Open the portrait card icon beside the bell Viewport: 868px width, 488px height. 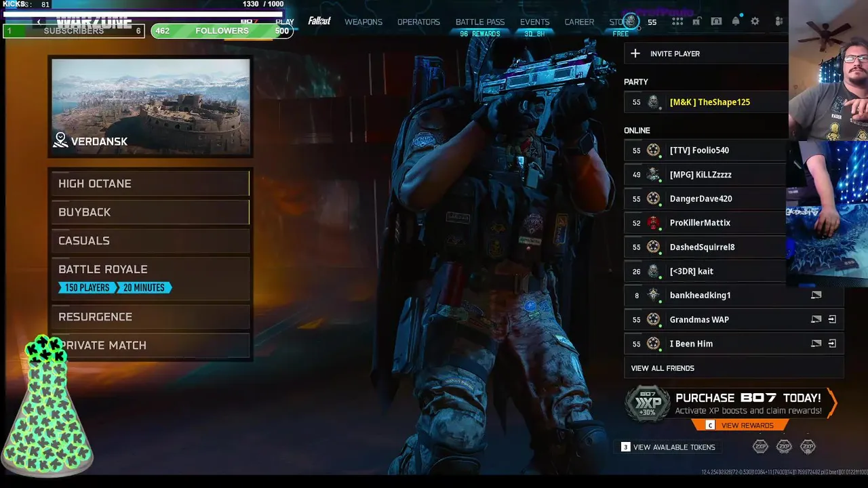(x=716, y=22)
